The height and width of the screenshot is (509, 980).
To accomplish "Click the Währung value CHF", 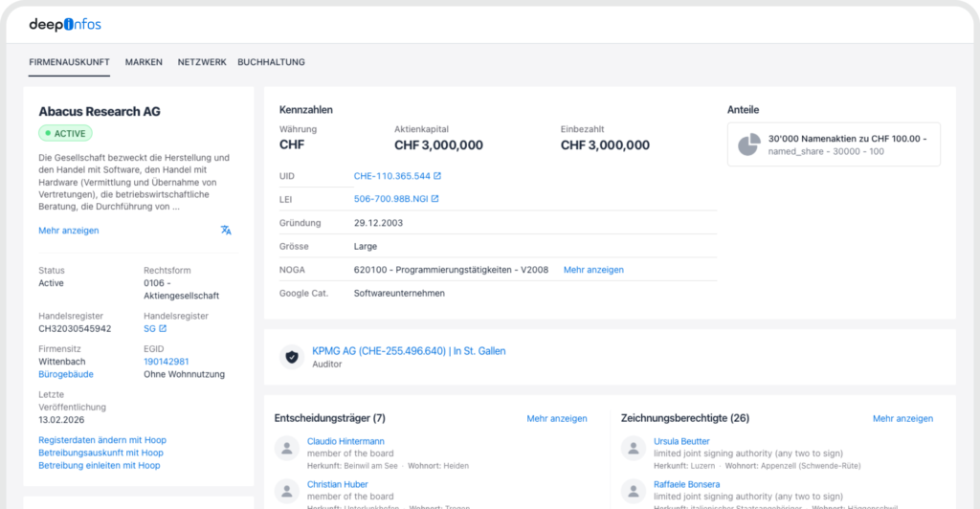I will (292, 144).
